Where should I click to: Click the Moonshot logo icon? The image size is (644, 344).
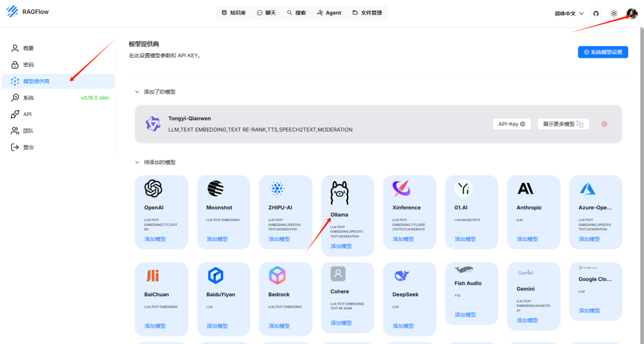pos(215,188)
